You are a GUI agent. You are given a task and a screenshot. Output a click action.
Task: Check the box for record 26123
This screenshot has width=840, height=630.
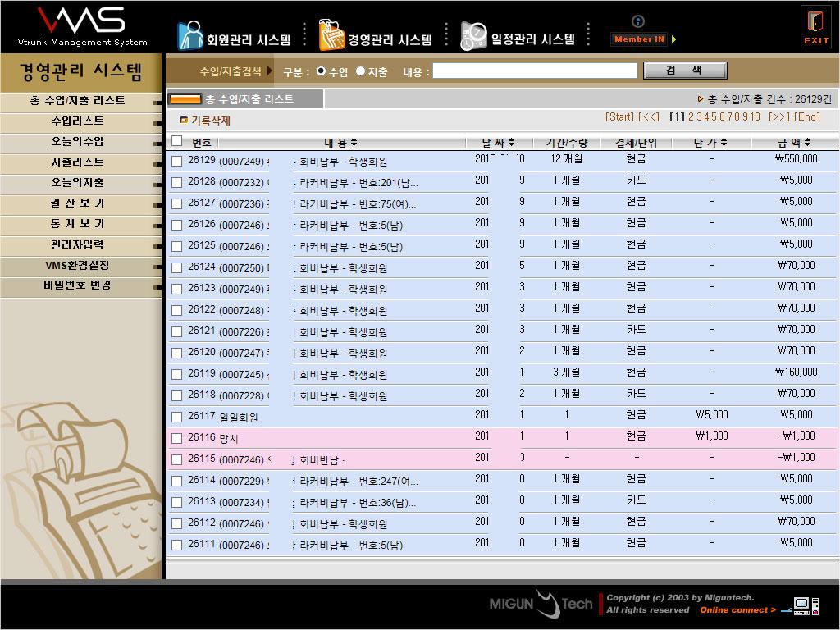177,289
